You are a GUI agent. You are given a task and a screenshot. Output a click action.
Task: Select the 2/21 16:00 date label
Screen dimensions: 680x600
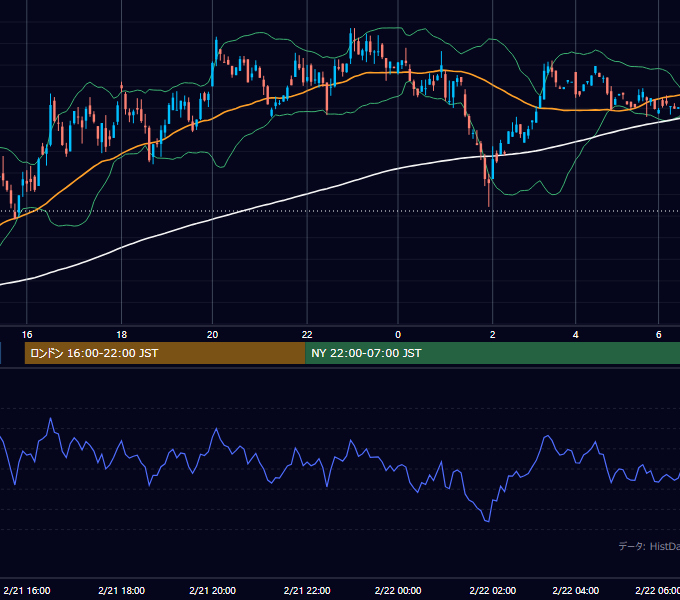[27, 590]
